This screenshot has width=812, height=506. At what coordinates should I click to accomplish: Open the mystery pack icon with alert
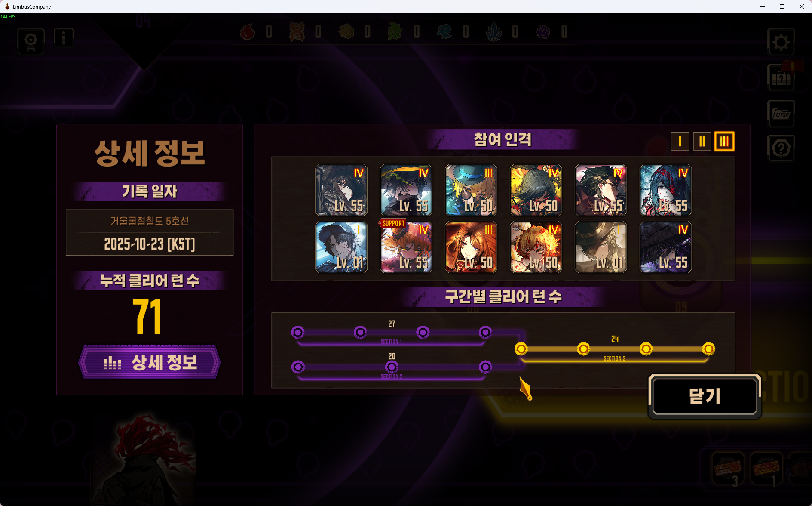click(x=781, y=78)
